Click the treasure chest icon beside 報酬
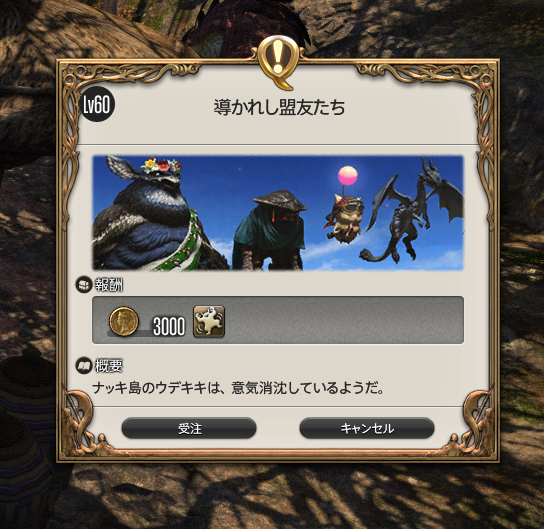 point(83,285)
